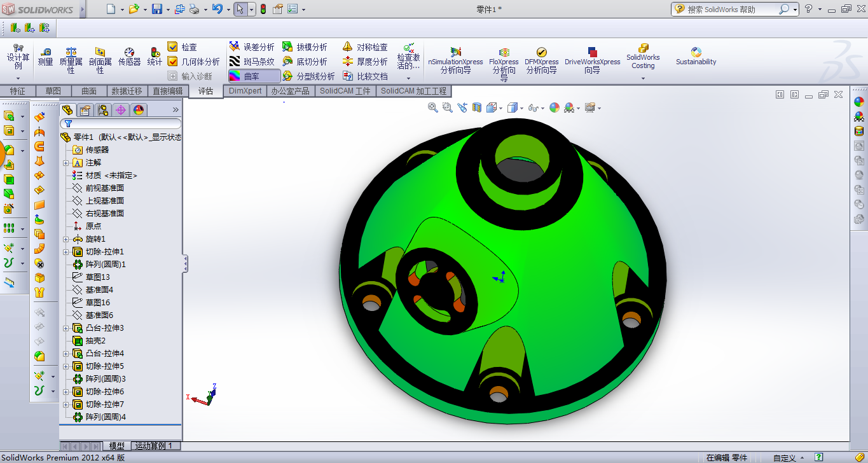Select 抽壳2 feature in tree
This screenshot has width=868, height=463.
[89, 341]
